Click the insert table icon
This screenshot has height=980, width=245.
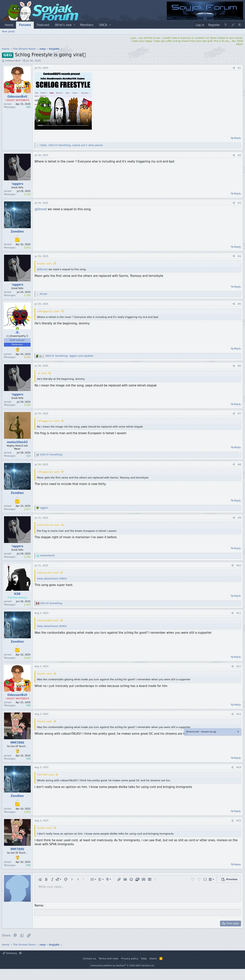pos(150,879)
